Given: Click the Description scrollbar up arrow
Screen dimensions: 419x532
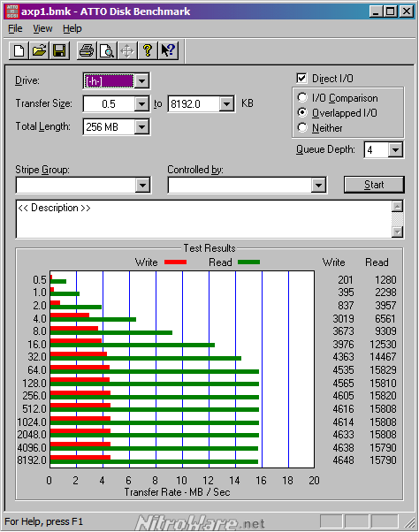Looking at the screenshot, I should coord(397,206).
